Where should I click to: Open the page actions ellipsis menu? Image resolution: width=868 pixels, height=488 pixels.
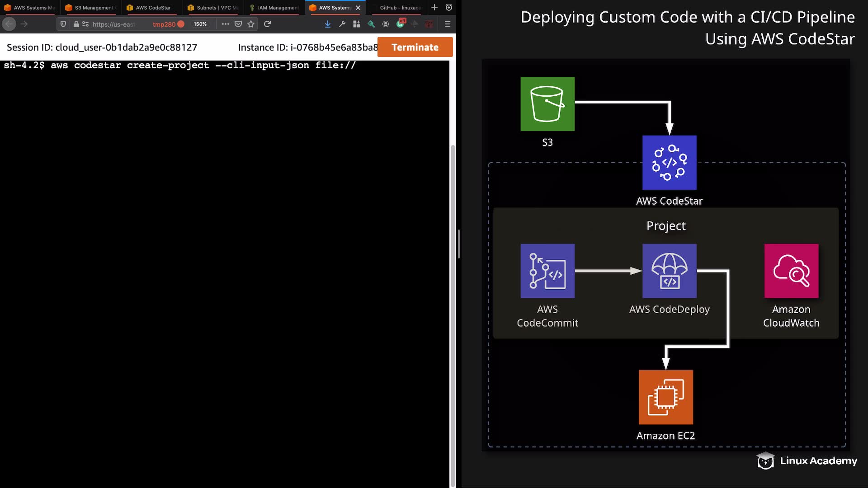point(225,24)
